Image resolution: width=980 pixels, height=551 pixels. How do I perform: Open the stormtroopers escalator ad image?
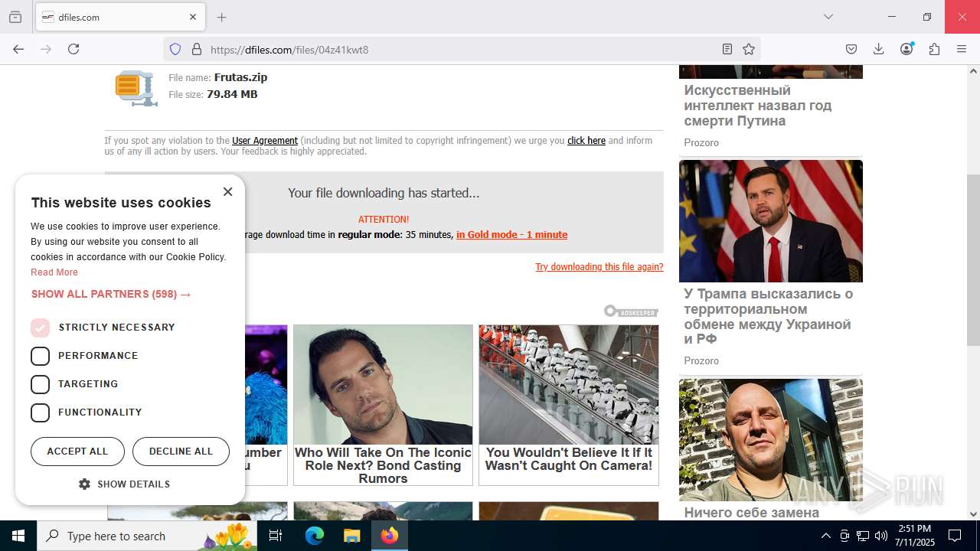click(x=569, y=385)
